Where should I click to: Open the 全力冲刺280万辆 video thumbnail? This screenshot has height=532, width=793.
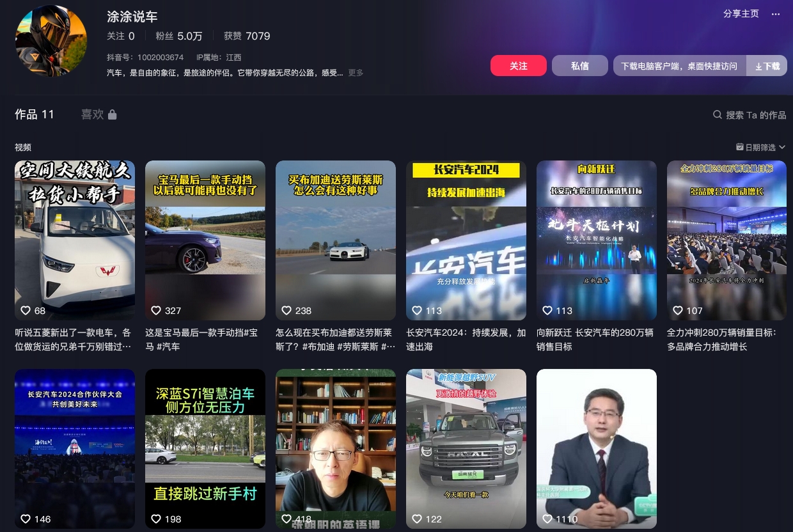click(x=727, y=240)
